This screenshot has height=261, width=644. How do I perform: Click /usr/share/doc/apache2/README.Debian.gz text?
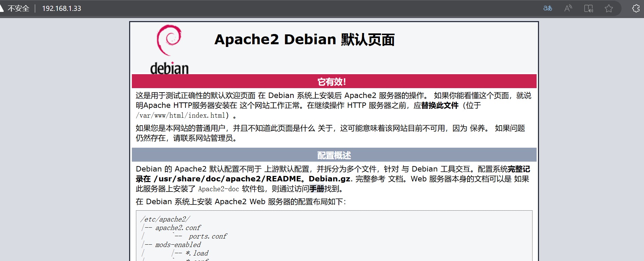[x=252, y=179]
